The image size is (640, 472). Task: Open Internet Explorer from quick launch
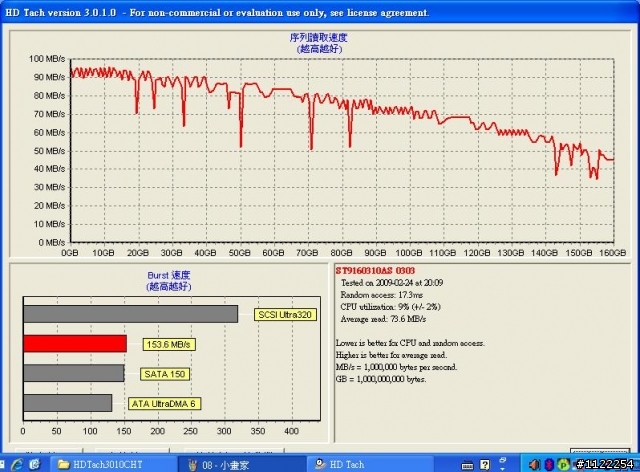pyautogui.click(x=17, y=464)
